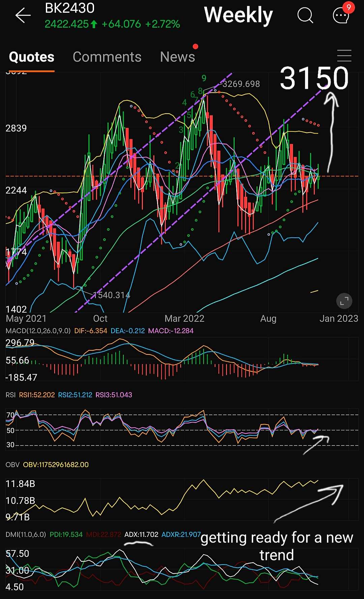Tap the 296.79 MACD scale value
The height and width of the screenshot is (599, 364).
pyautogui.click(x=20, y=343)
